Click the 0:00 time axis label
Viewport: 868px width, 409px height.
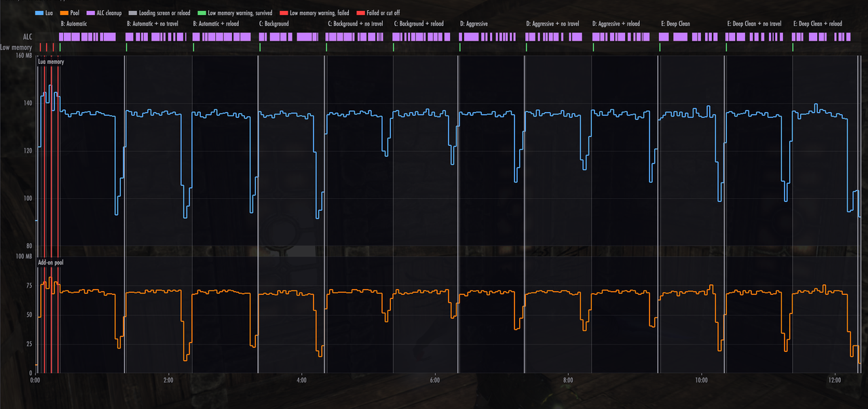coord(35,381)
